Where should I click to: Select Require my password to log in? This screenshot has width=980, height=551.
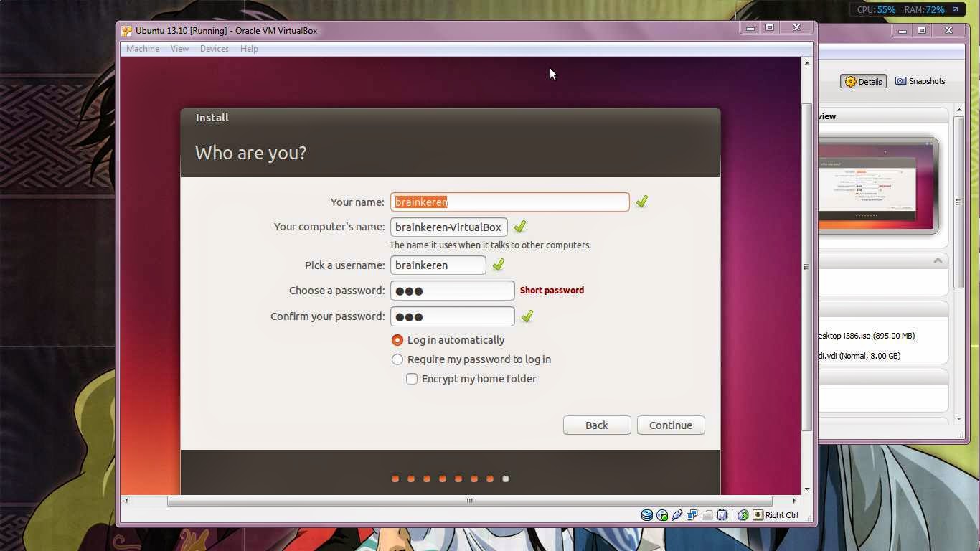click(397, 359)
